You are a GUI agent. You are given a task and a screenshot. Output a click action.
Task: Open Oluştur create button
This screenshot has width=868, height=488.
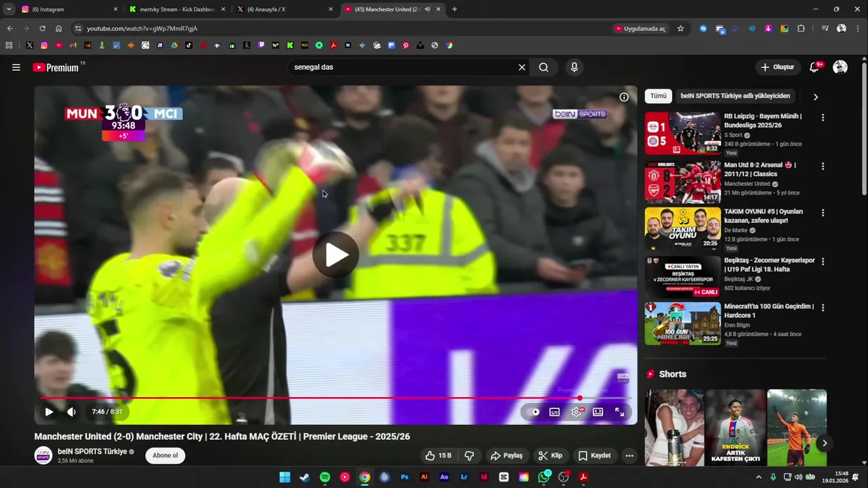click(x=777, y=67)
